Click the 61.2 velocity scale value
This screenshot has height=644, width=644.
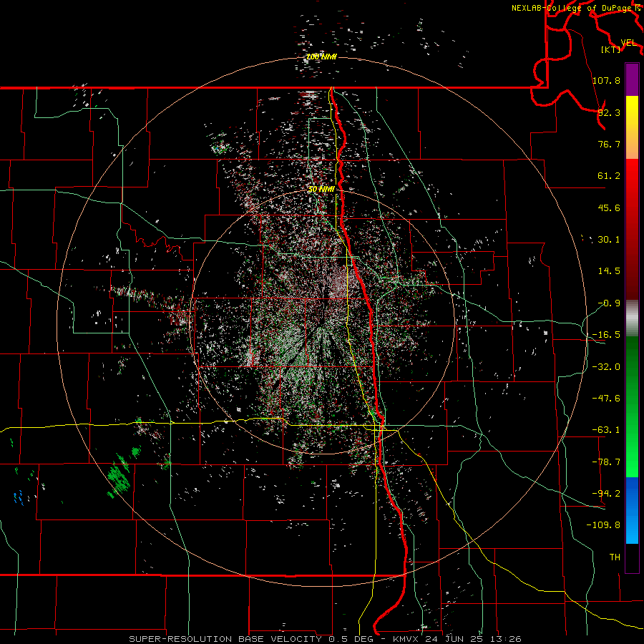click(609, 176)
